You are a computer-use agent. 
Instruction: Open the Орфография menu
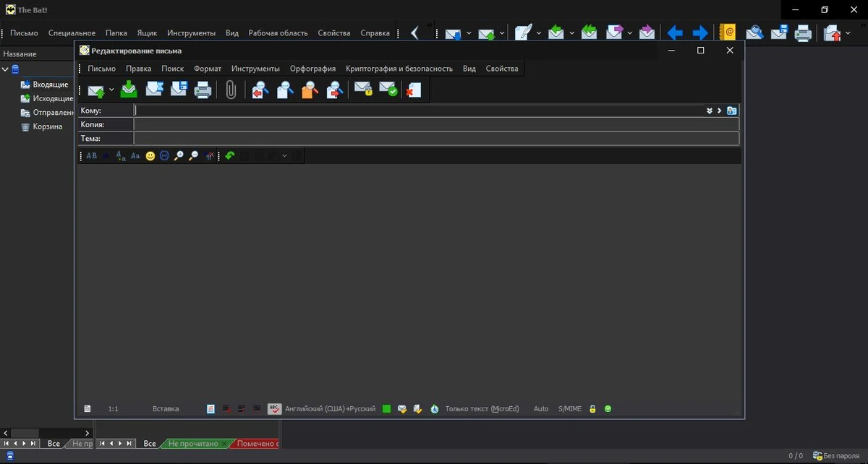(x=313, y=69)
